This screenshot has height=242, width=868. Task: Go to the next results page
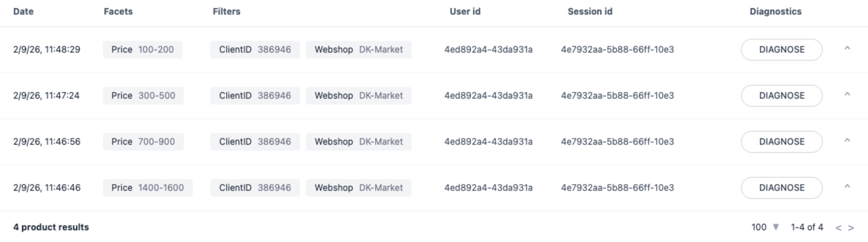(851, 228)
